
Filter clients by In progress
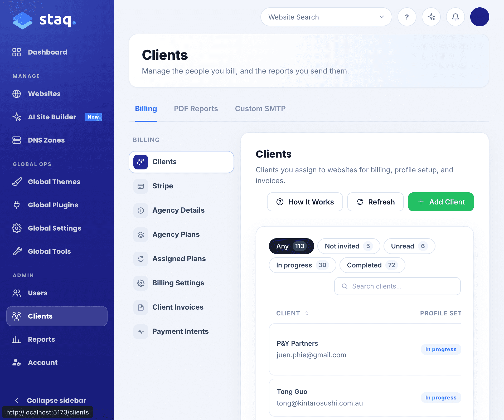303,265
